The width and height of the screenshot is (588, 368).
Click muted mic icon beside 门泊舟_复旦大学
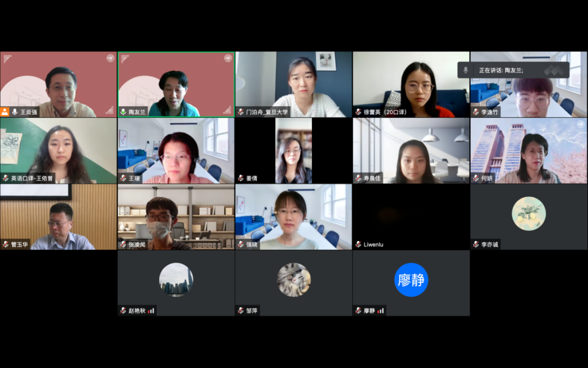[241, 112]
